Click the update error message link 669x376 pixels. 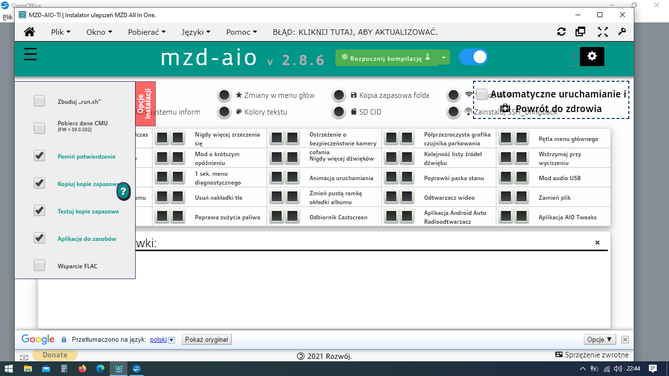pyautogui.click(x=355, y=32)
